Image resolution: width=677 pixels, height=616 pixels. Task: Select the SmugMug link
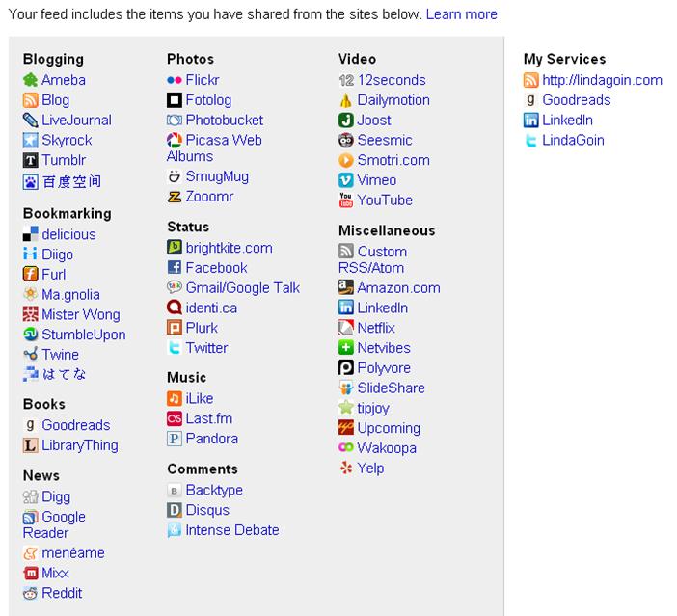(x=217, y=176)
